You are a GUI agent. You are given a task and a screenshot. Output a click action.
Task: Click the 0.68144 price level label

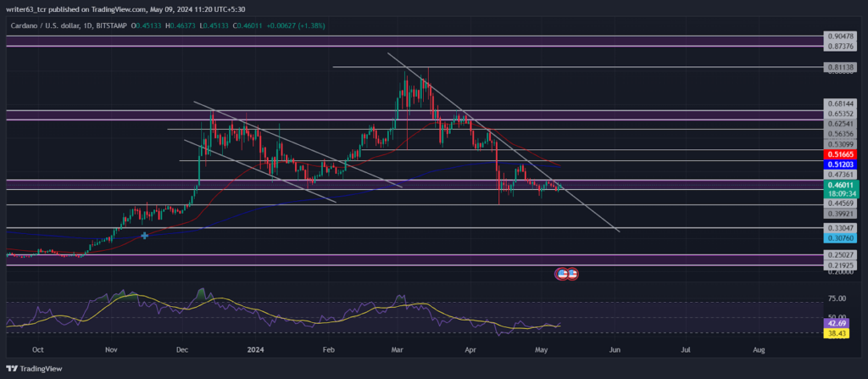point(841,103)
